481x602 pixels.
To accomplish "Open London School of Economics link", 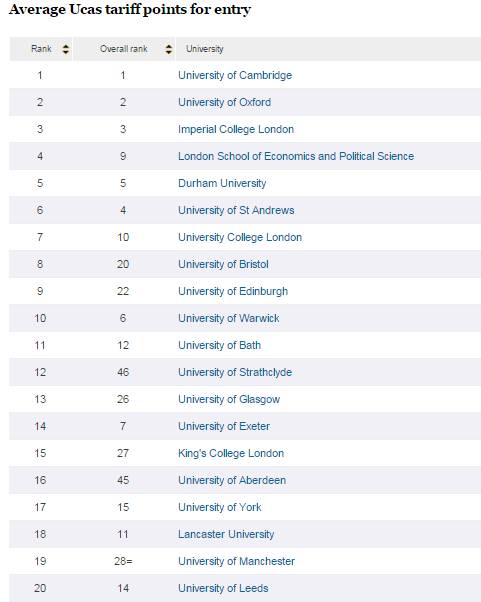I will coord(296,156).
